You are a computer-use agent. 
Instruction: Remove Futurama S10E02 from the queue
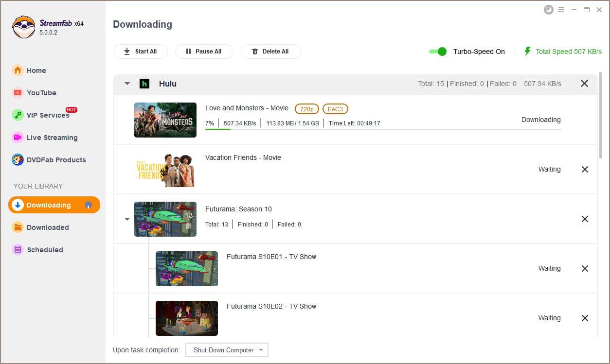click(585, 318)
